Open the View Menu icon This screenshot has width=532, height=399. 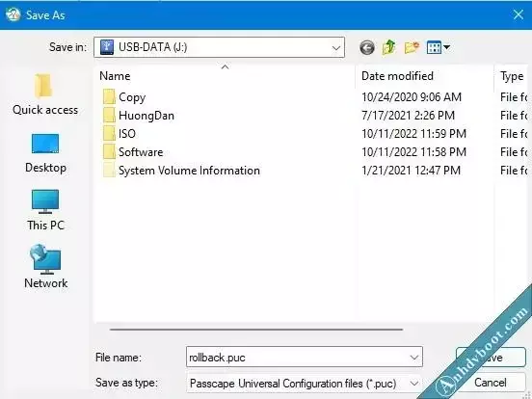(434, 47)
